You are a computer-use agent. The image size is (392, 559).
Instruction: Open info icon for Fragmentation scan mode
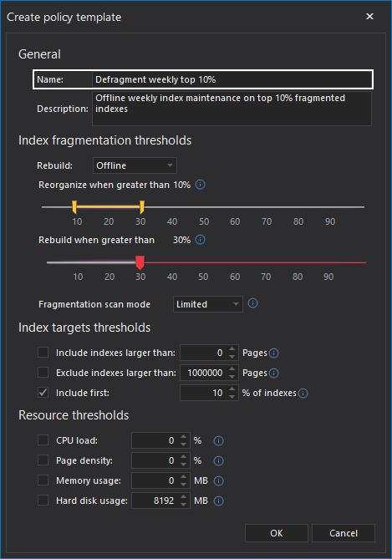point(253,303)
